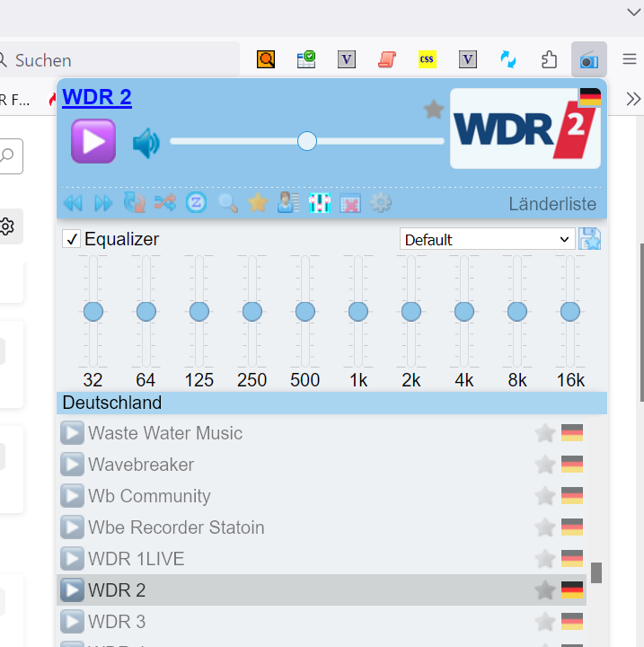Skip to previous station in the toolbar
This screenshot has width=644, height=647.
[73, 203]
